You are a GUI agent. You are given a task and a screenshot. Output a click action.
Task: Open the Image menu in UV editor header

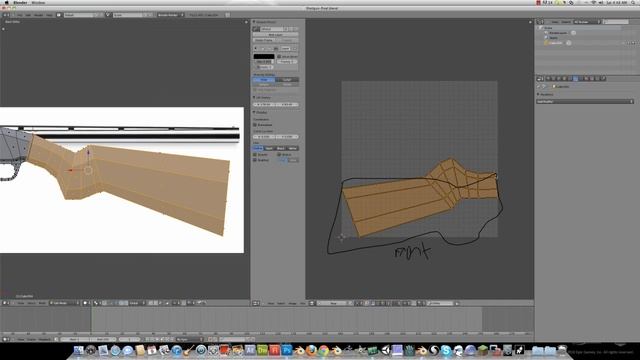[292, 303]
